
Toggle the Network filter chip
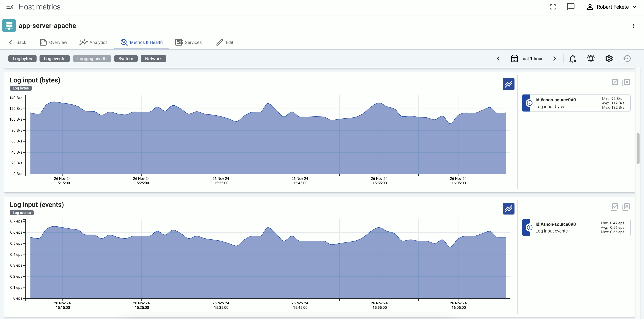coord(153,59)
